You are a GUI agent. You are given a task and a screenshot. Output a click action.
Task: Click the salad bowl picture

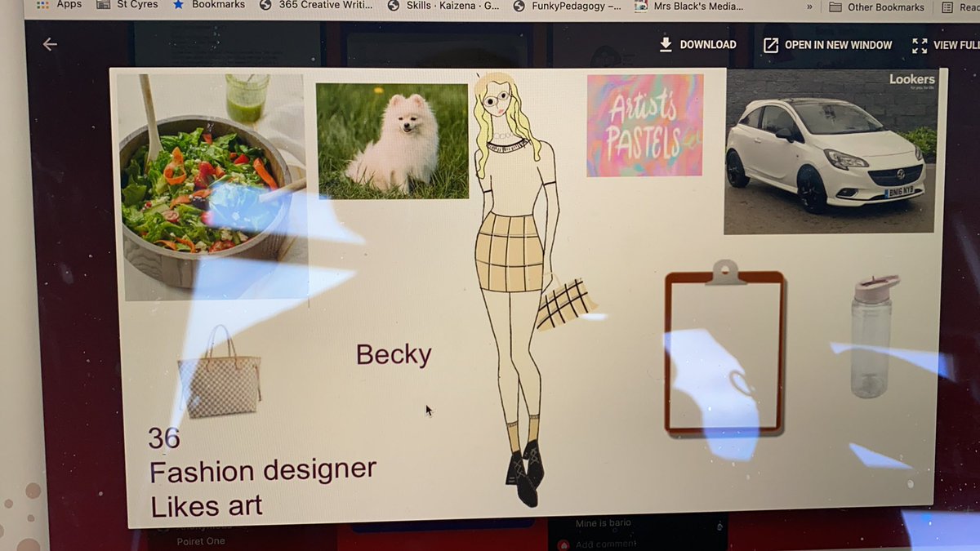click(x=212, y=186)
